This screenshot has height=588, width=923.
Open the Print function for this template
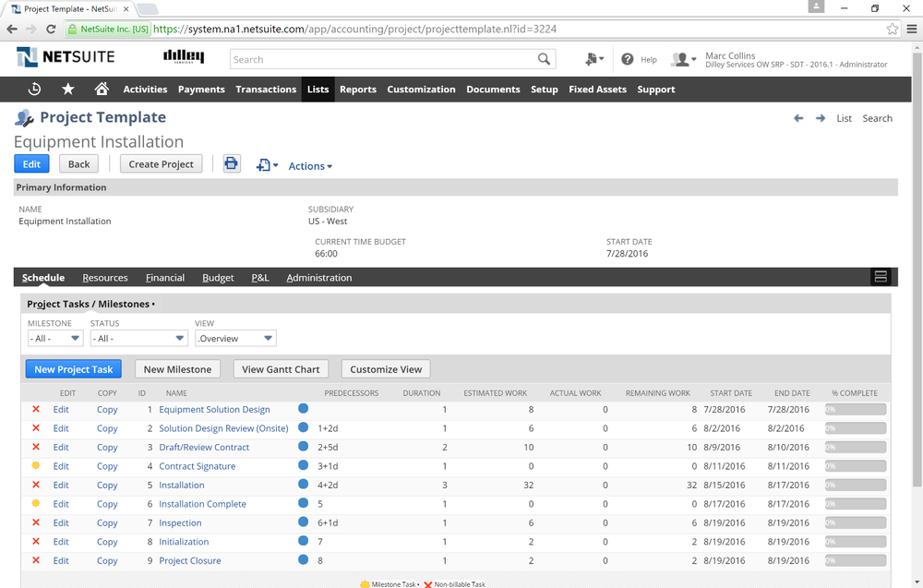click(231, 164)
